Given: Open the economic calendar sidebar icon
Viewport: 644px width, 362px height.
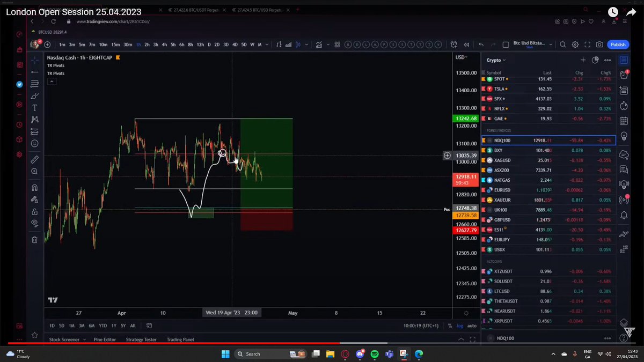Looking at the screenshot, I should pos(624,121).
